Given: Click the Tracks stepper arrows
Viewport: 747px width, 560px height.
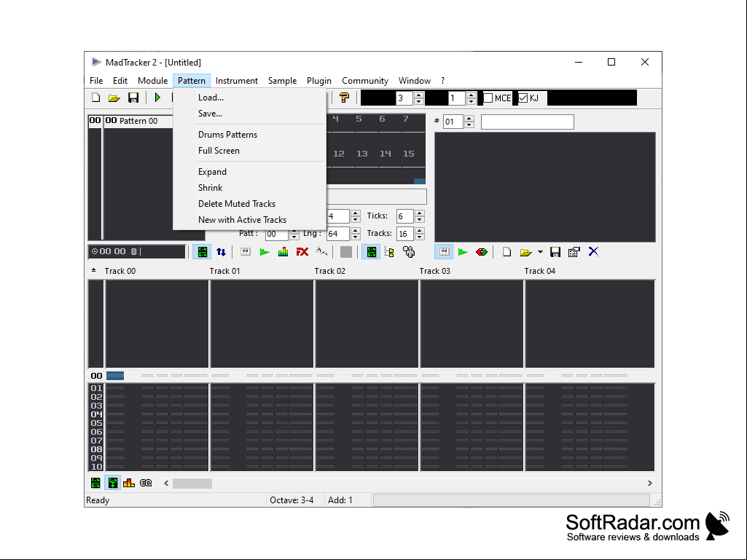Looking at the screenshot, I should pos(420,233).
